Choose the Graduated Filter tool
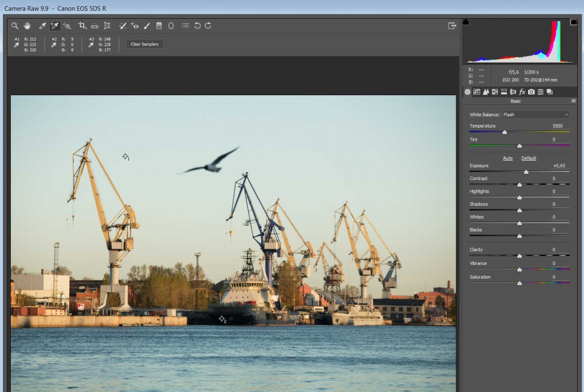Viewport: 584px width, 392px height. (159, 26)
